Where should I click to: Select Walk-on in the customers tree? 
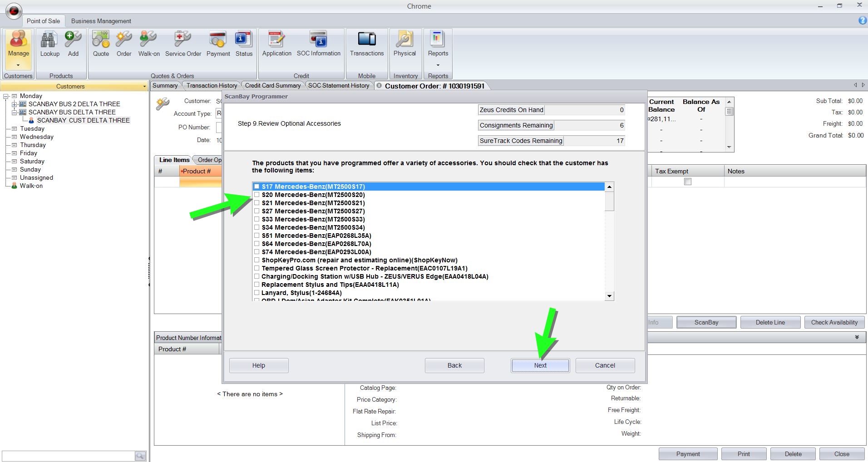pyautogui.click(x=31, y=186)
